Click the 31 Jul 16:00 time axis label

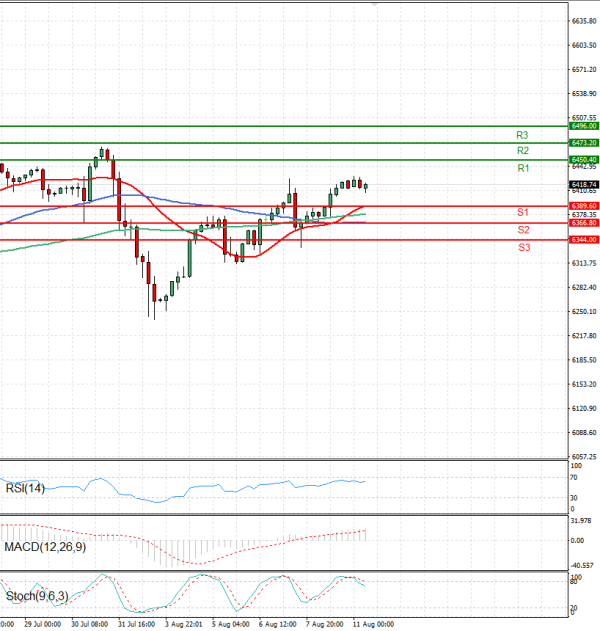[134, 623]
